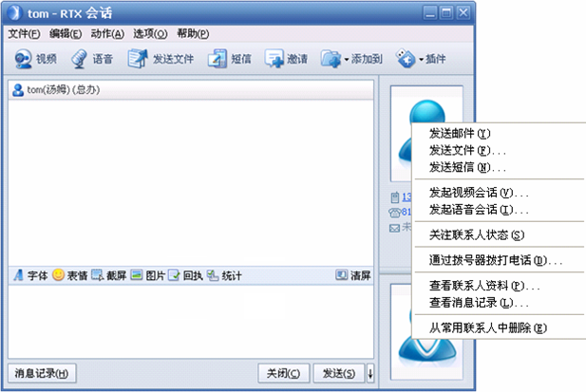Image resolution: width=586 pixels, height=392 pixels.
Task: Minimize the RTX 会话 window
Action: (430, 13)
